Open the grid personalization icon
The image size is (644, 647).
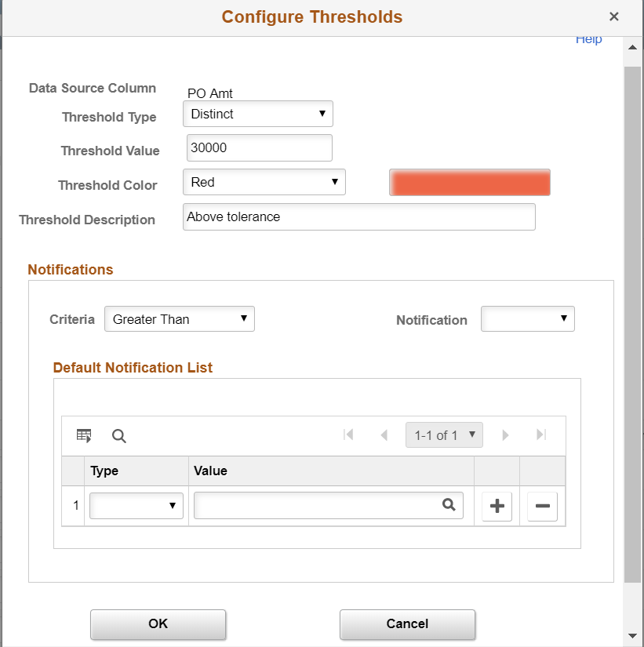tap(84, 435)
